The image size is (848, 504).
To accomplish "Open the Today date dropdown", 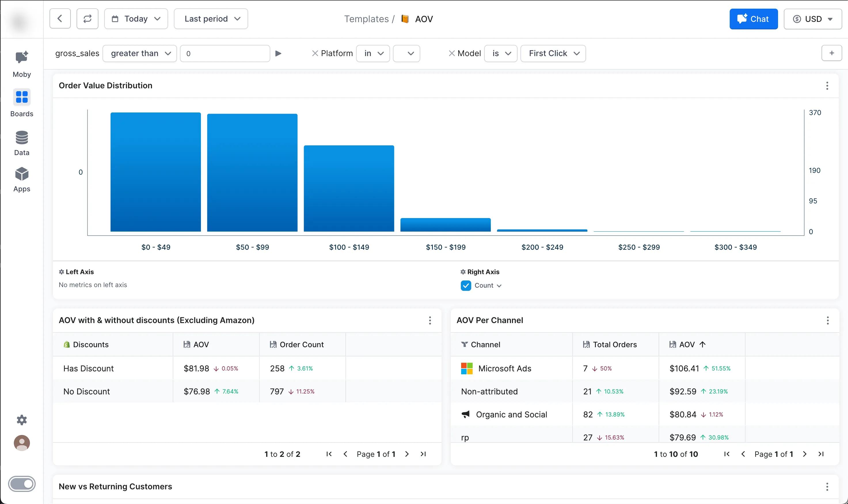I will click(136, 19).
